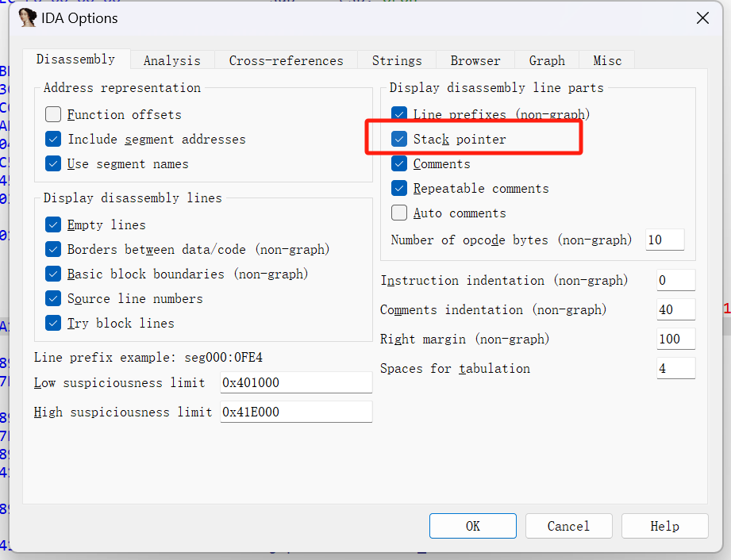Disable Repeatable comments checkbox
Screen dimensions: 731x560
click(399, 188)
